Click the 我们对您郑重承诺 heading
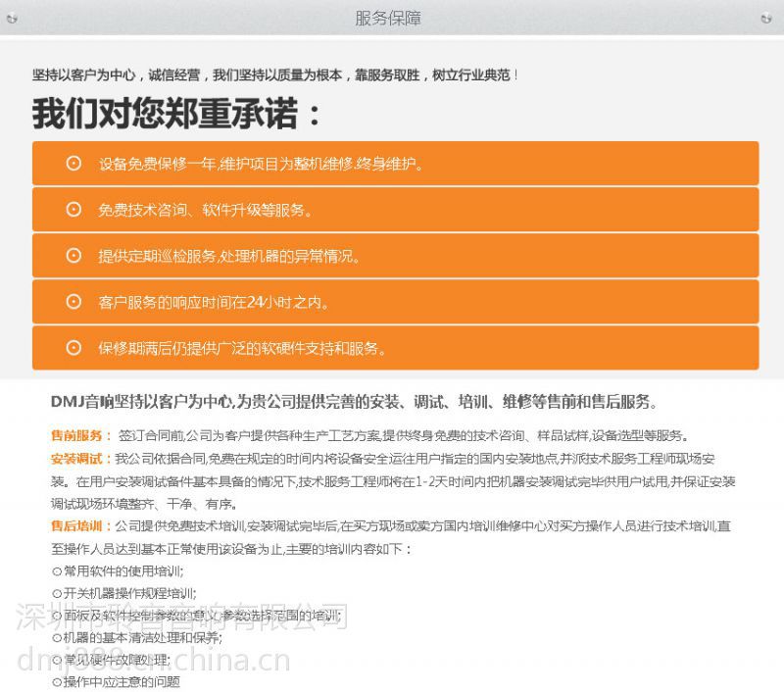Screen dimensions: 784x692 tap(176, 114)
